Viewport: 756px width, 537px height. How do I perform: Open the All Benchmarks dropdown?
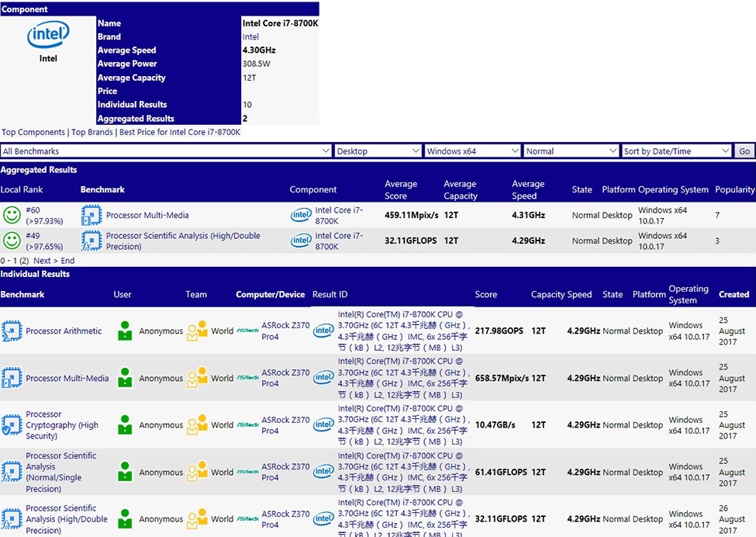point(166,151)
